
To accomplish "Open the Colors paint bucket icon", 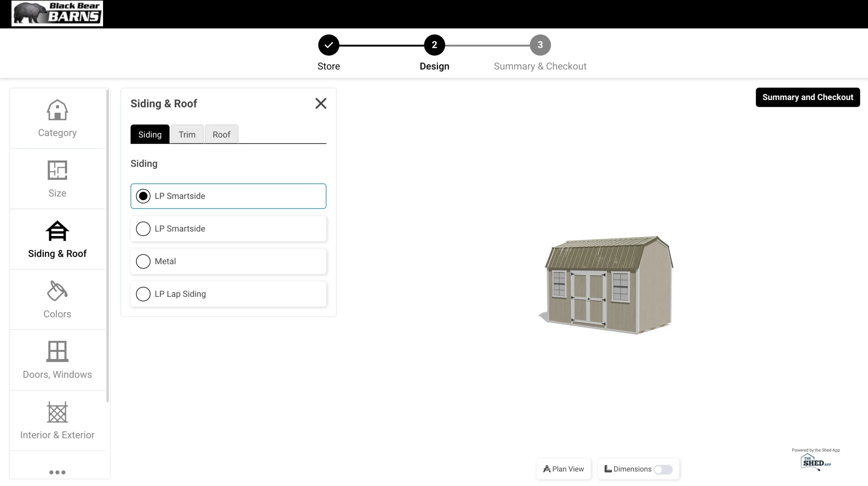I will pos(57,291).
